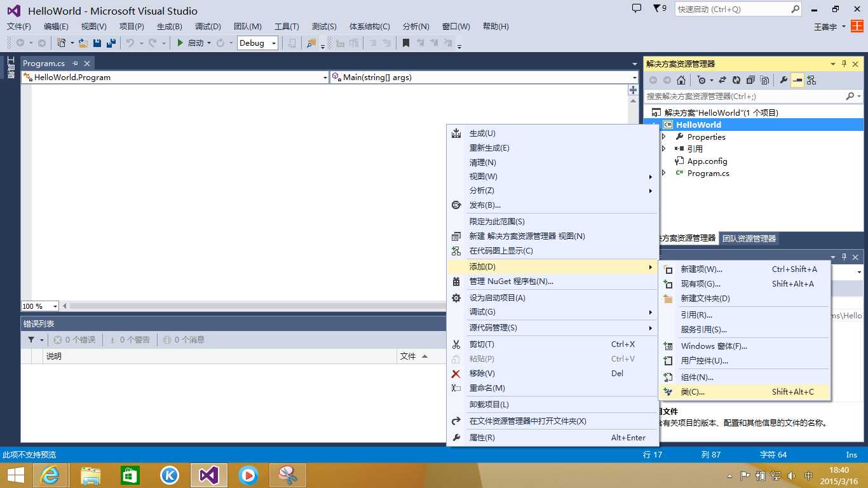Viewport: 868px width, 488px height.
Task: Expand the Program.cs tree node
Action: click(x=664, y=173)
